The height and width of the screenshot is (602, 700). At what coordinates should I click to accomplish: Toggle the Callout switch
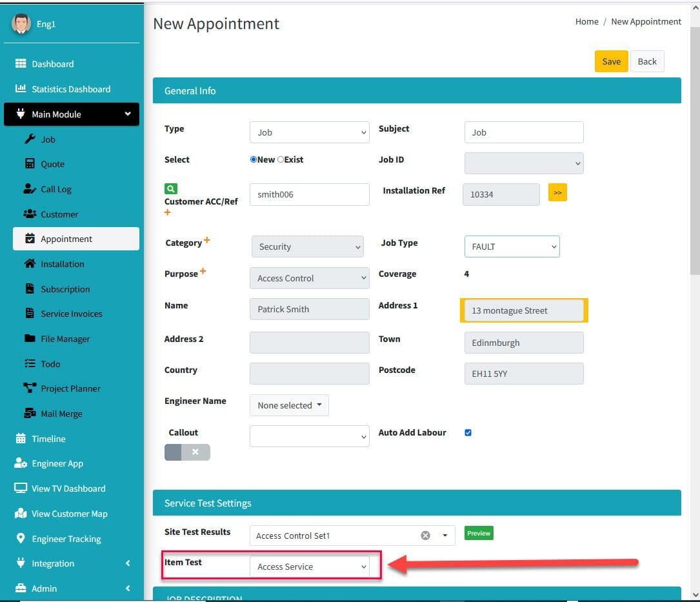point(187,452)
